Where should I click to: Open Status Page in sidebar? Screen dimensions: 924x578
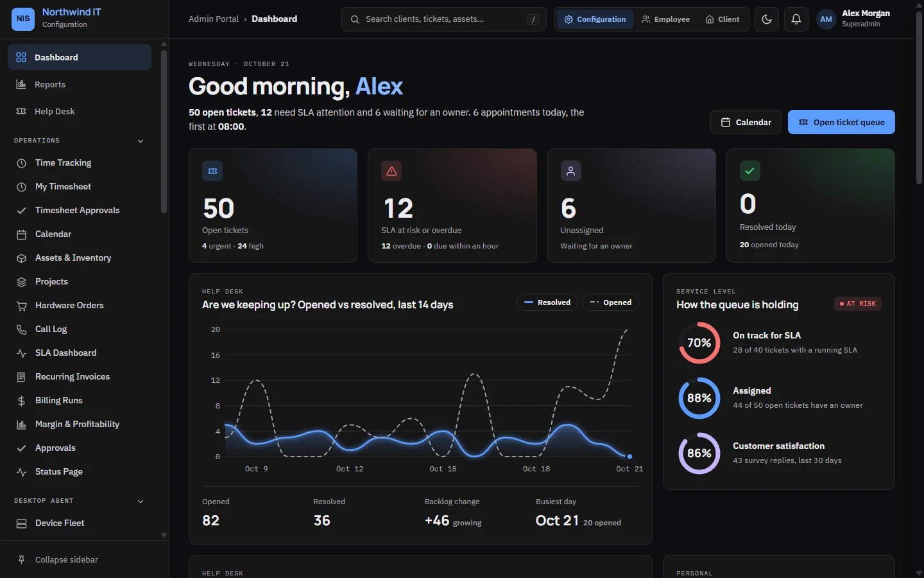pyautogui.click(x=80, y=472)
